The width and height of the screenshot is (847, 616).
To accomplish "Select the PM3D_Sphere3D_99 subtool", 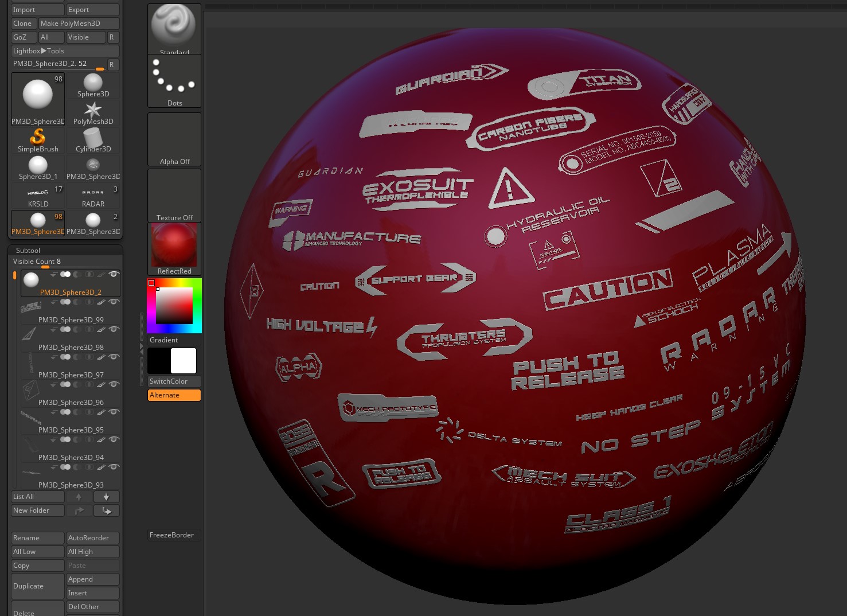I will [x=71, y=311].
